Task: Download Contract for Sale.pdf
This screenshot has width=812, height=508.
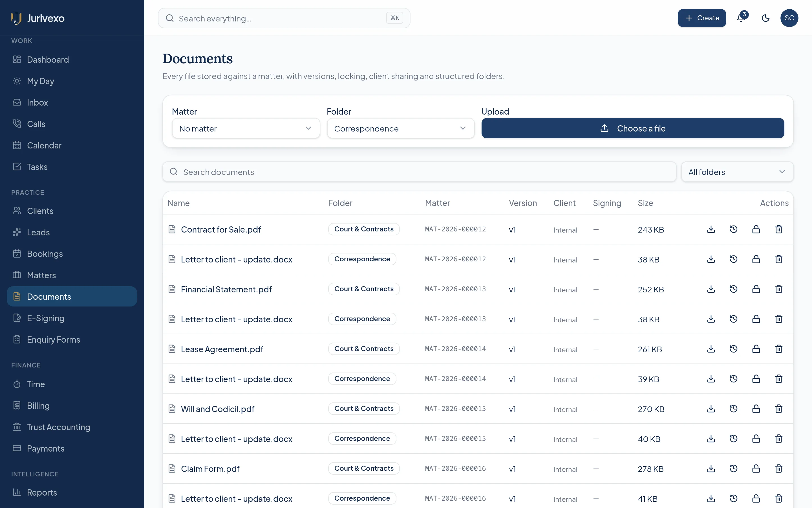Action: pos(711,229)
